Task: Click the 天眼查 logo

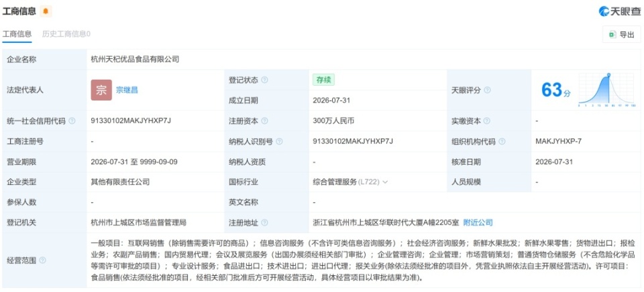Action: pos(619,11)
